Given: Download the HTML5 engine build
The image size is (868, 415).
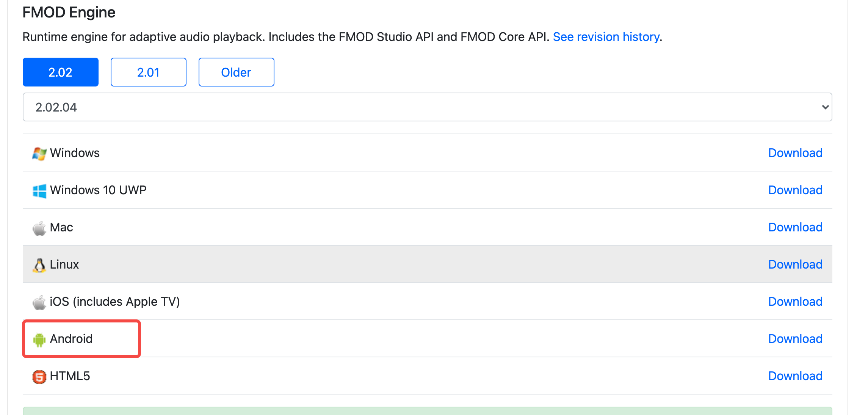Looking at the screenshot, I should click(795, 376).
